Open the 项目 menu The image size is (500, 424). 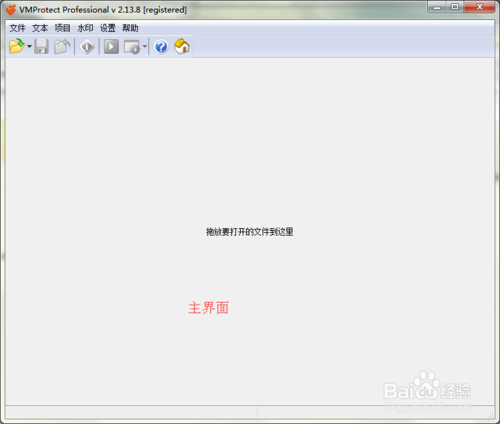tap(63, 28)
